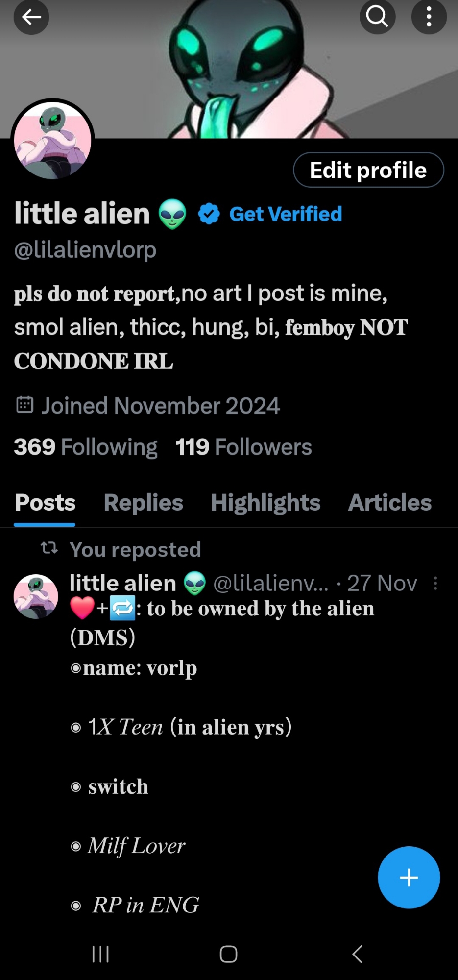Select the Posts tab

45,503
